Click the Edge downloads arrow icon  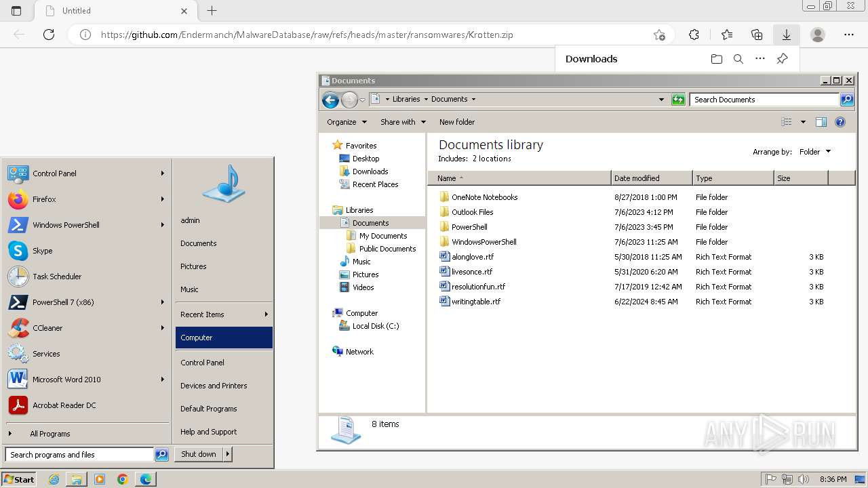pyautogui.click(x=787, y=35)
